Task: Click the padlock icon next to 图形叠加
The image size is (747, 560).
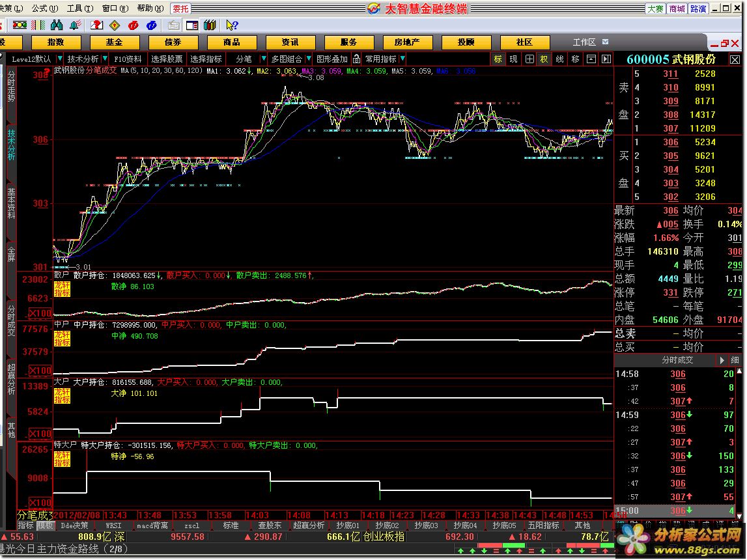Action: tap(356, 59)
